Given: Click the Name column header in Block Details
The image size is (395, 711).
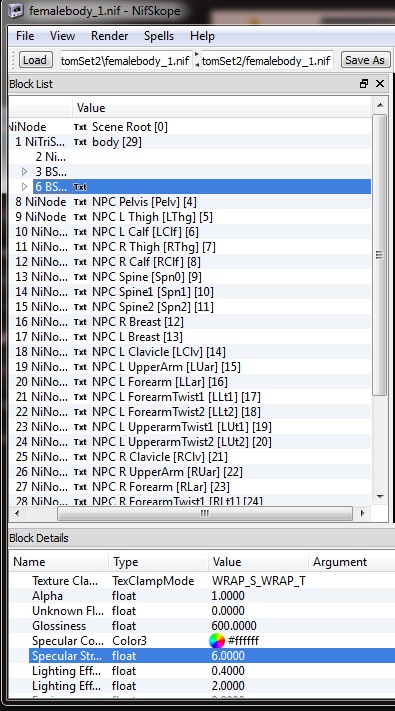Looking at the screenshot, I should pos(59,562).
